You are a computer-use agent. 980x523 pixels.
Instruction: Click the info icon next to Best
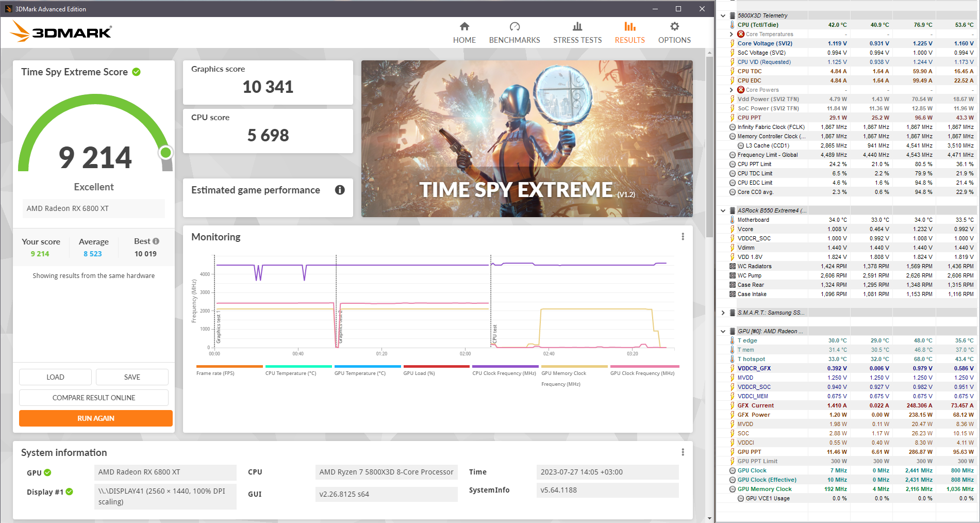pyautogui.click(x=156, y=241)
